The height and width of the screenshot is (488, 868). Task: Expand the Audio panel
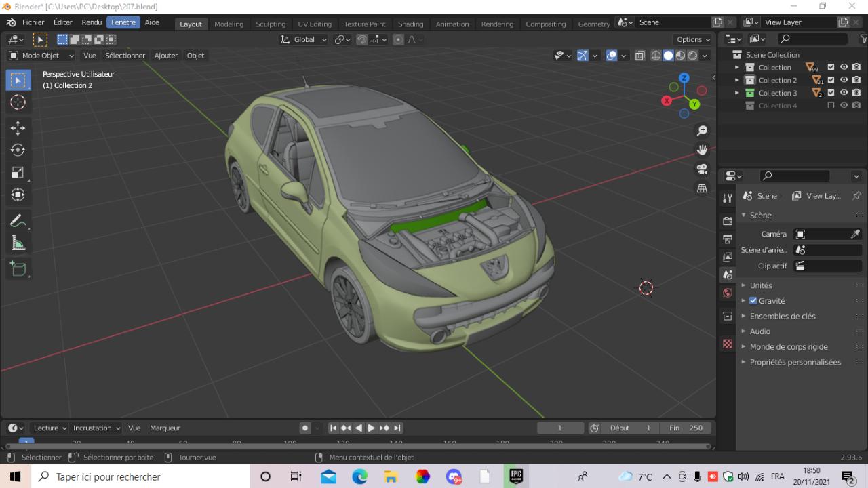click(760, 331)
